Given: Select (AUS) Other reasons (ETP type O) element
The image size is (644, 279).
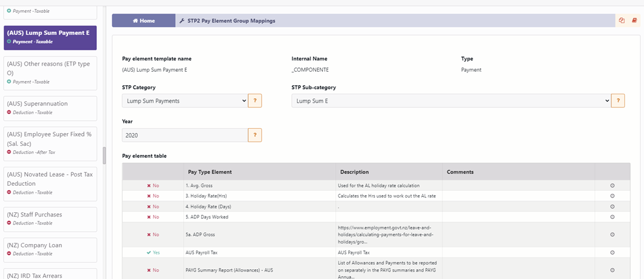Looking at the screenshot, I should (50, 73).
